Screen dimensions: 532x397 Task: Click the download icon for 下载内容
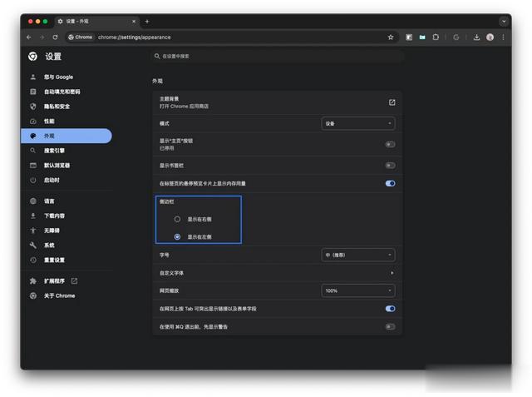[x=33, y=216]
